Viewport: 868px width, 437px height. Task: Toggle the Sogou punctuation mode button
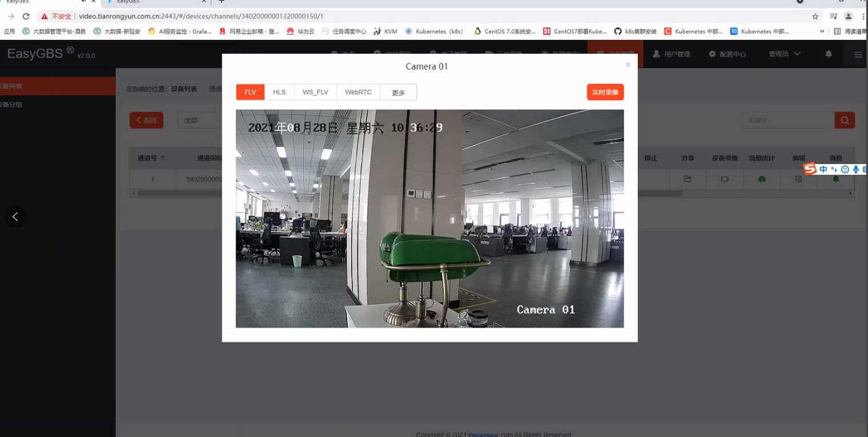click(834, 170)
